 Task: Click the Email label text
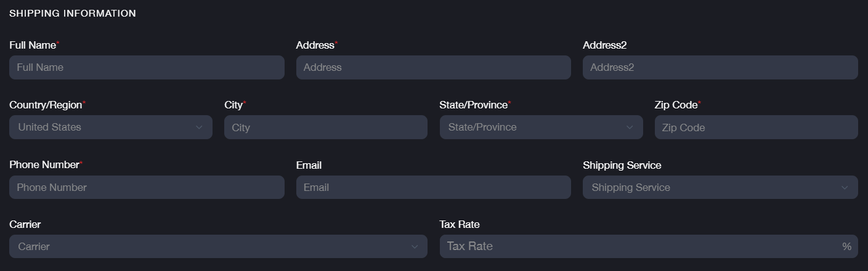click(x=309, y=165)
